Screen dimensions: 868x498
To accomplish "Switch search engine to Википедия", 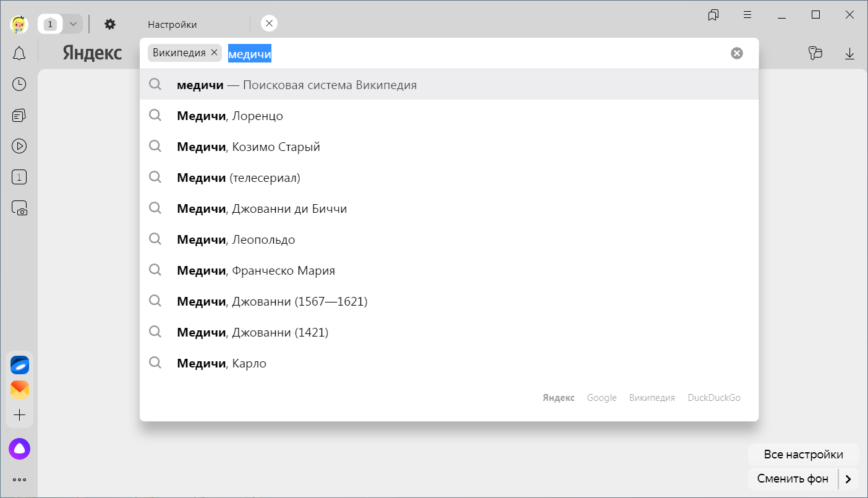I will (x=652, y=398).
